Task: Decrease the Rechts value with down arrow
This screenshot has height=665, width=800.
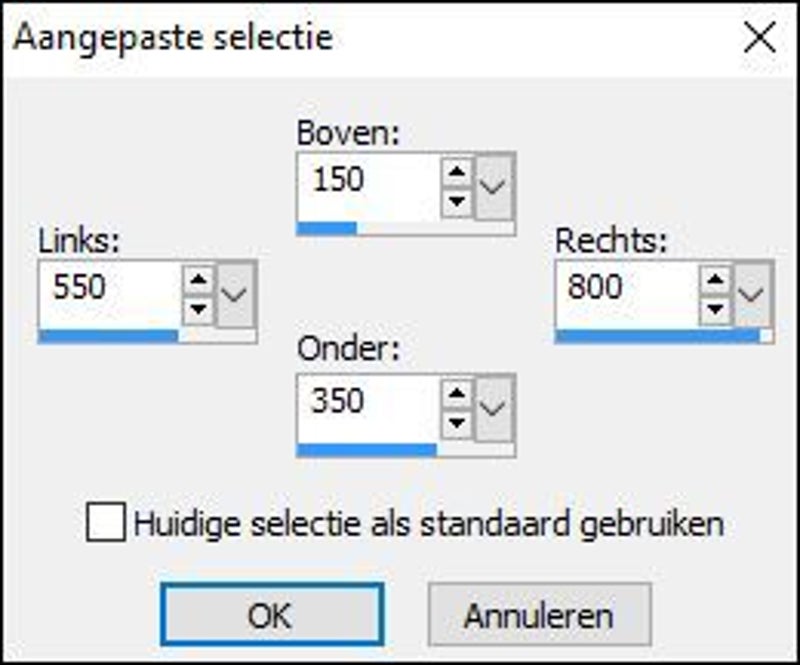Action: click(x=715, y=308)
